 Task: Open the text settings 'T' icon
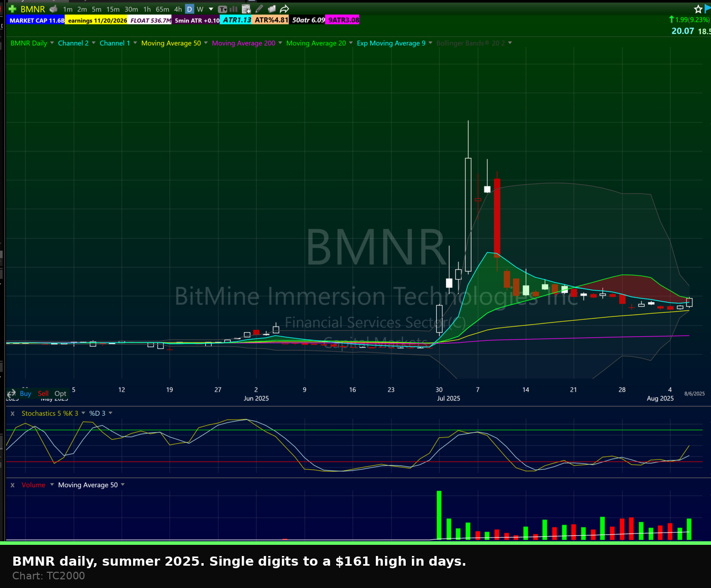click(222, 9)
